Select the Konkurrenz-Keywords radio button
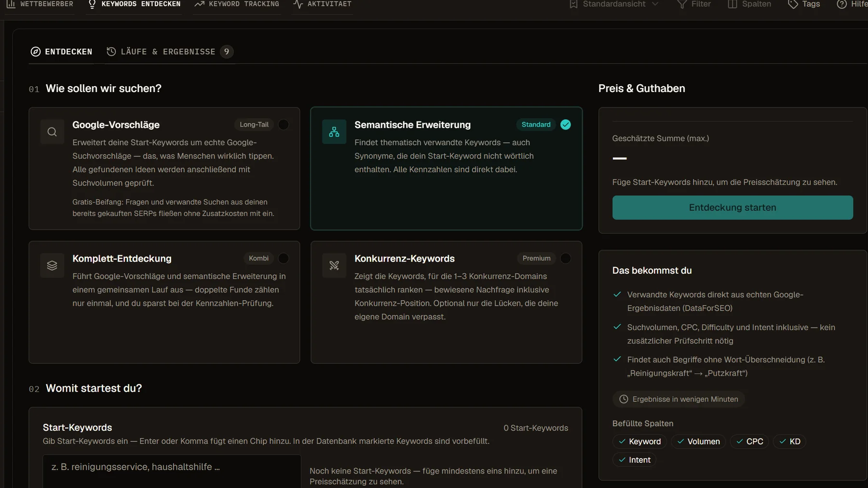Screen dimensions: 868x488 (566, 258)
